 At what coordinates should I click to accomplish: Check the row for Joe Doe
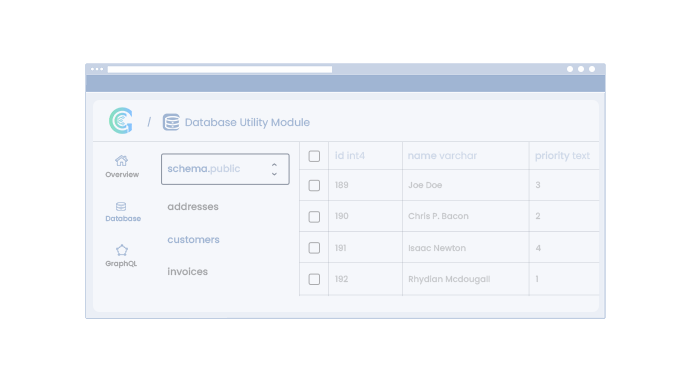pyautogui.click(x=314, y=185)
